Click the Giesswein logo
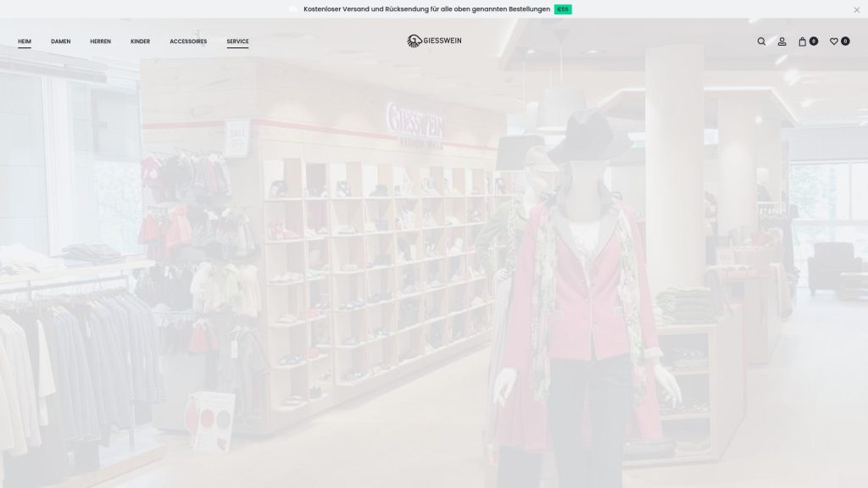 (x=434, y=41)
